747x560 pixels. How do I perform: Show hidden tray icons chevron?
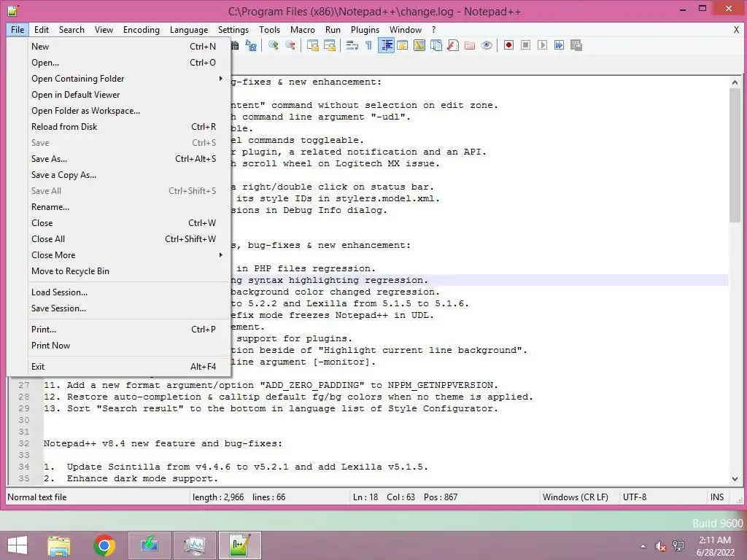point(643,546)
